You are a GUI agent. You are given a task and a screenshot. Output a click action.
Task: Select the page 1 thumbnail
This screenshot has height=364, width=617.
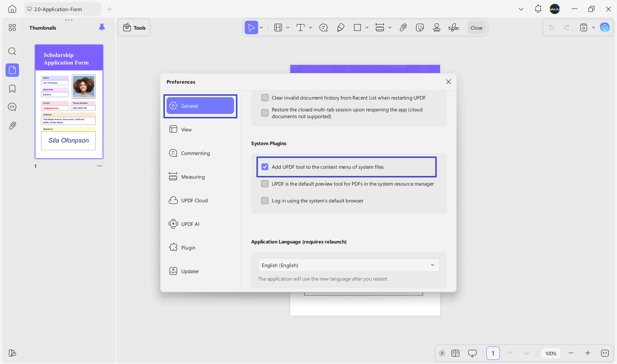tap(69, 101)
